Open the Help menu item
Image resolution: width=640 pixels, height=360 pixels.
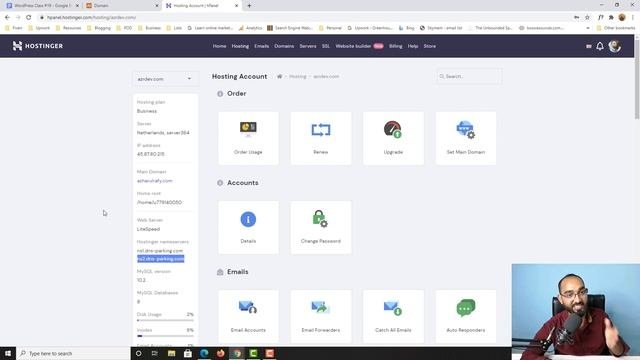pos(413,46)
